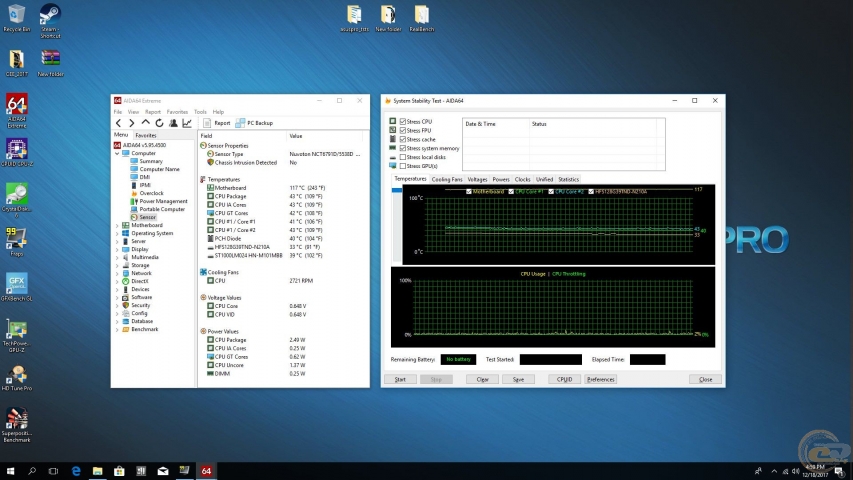
Task: Open the graph chart icon in AIDA64 toolbar
Action: [x=187, y=123]
